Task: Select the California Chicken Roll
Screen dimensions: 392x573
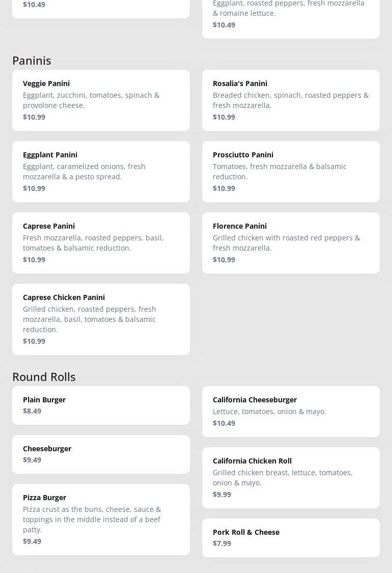Action: (x=291, y=477)
